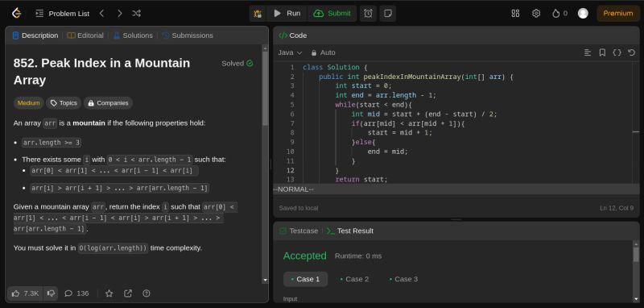Click the Medium difficulty tag
Screen dimensions: 644x308
29,103
